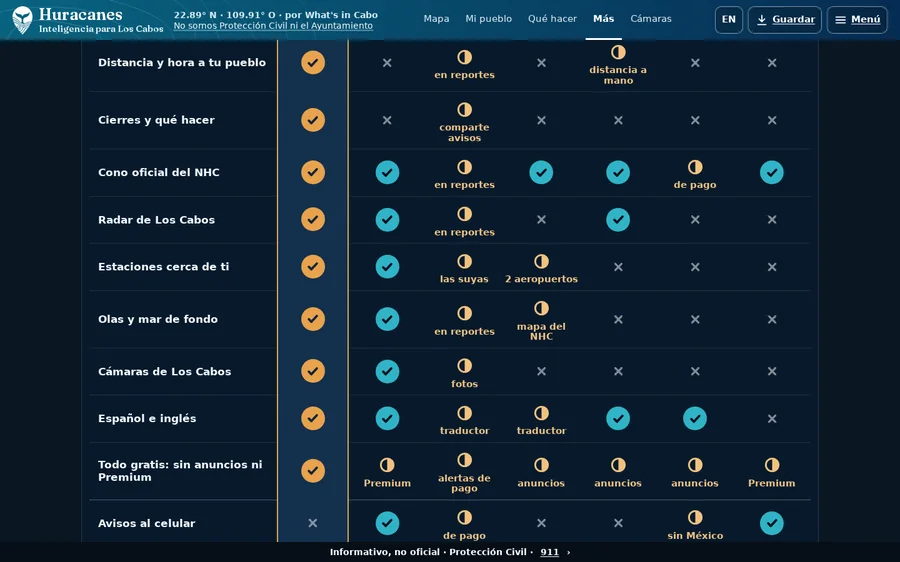Viewport: 900px width, 562px height.
Task: Click the hamburger icon in Menú
Action: [x=840, y=20]
